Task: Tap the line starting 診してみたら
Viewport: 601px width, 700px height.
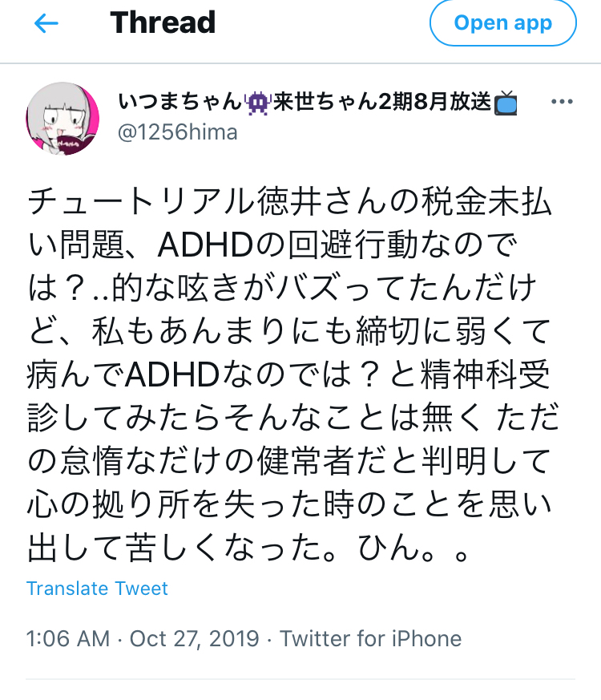Action: coord(292,417)
